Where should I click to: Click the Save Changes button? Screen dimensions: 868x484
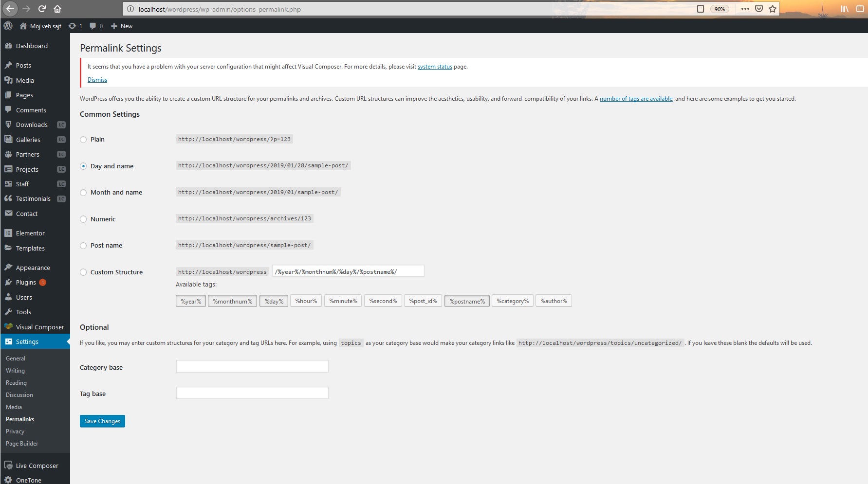click(x=102, y=421)
